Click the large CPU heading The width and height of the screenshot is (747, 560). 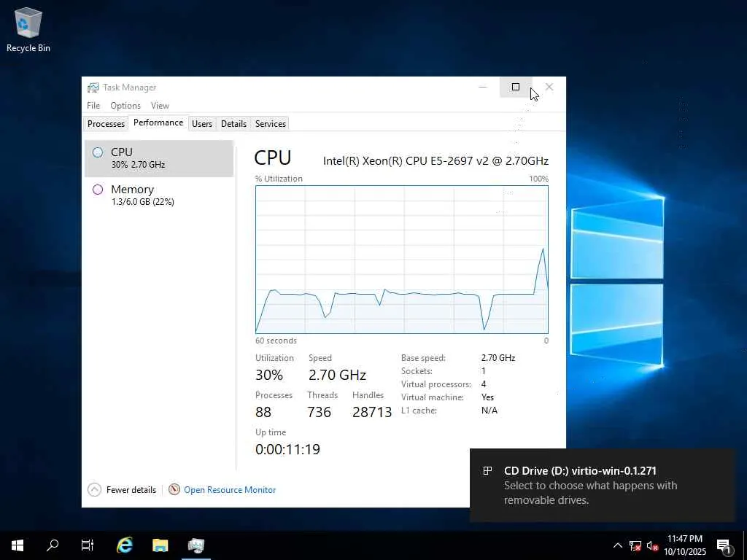coord(273,157)
